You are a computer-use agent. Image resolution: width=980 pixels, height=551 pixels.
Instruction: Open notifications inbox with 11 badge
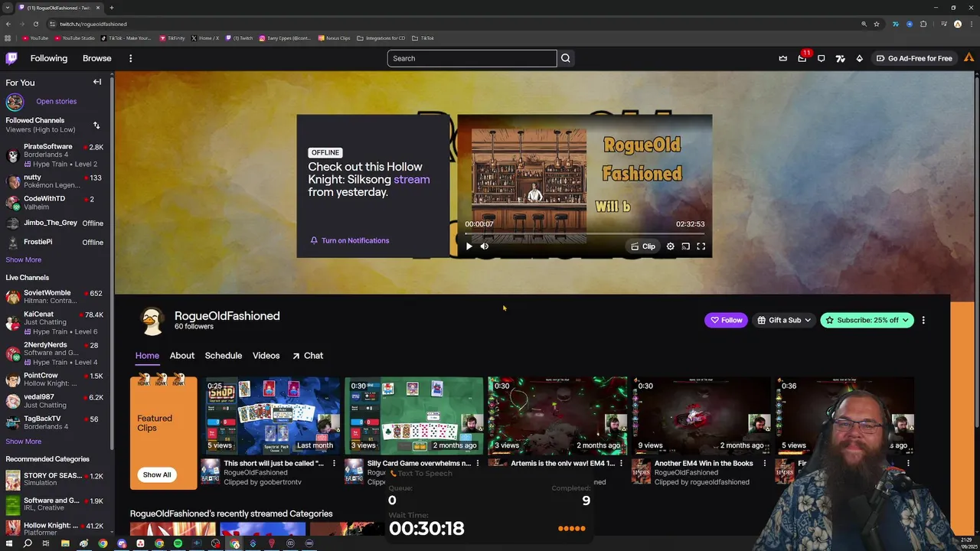click(x=802, y=58)
